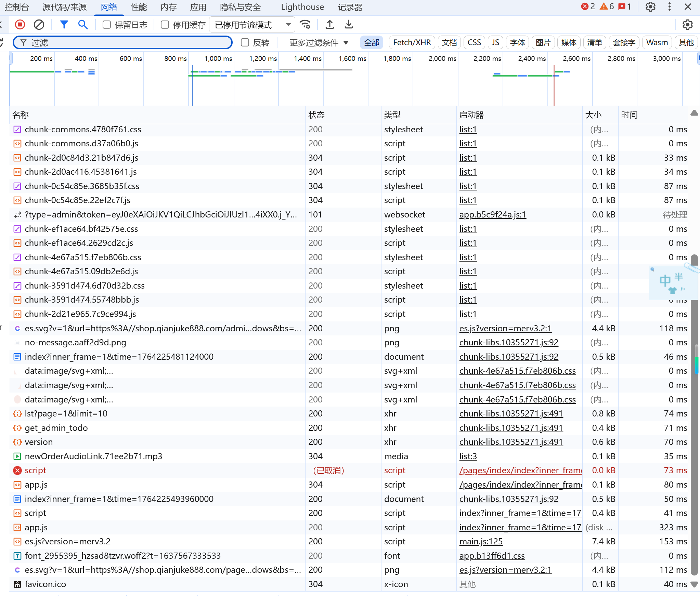Click the export HAR download icon
700x596 pixels.
point(349,25)
